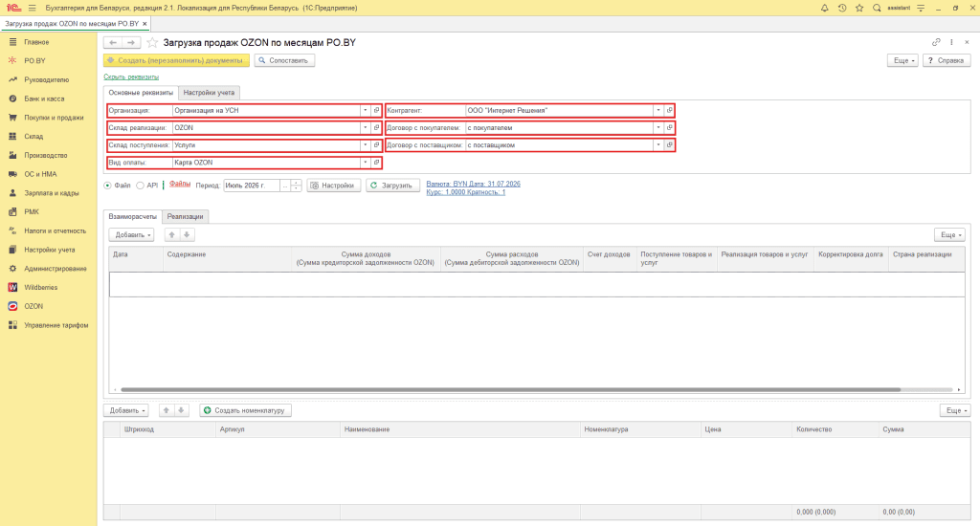The image size is (980, 526).
Task: Open global search magnifier icon
Action: point(877,8)
